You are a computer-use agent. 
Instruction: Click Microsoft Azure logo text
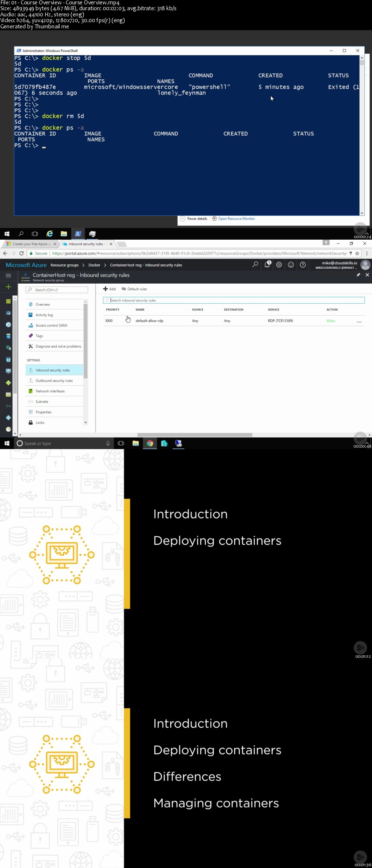coord(26,265)
